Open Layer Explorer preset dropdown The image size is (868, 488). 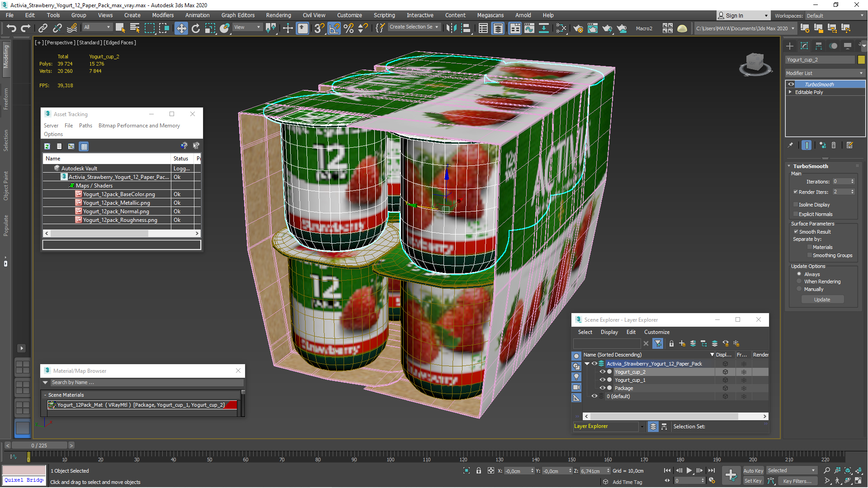pos(642,426)
